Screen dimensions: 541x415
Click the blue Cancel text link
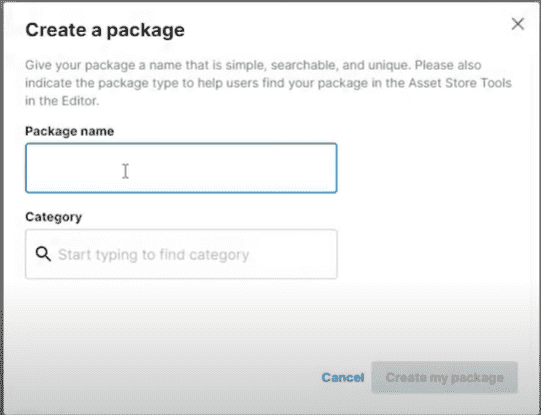(x=343, y=377)
